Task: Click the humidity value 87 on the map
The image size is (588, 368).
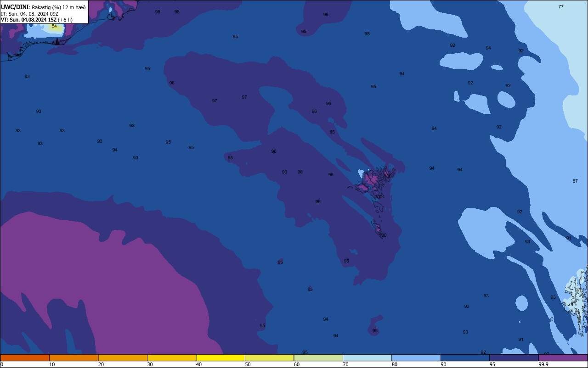Action: [575, 181]
